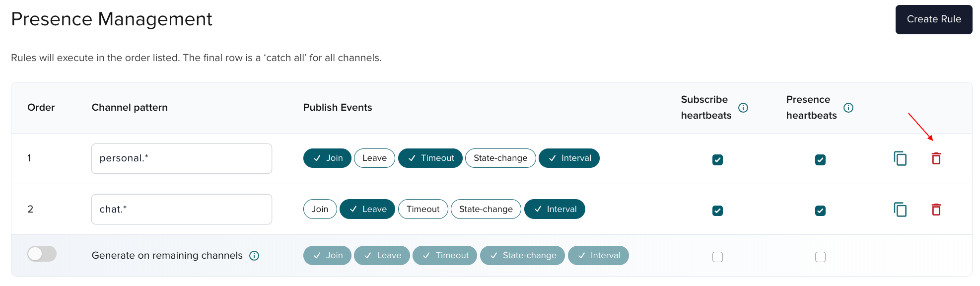
Task: Duplicate the chat.* rule via copy icon
Action: 900,210
